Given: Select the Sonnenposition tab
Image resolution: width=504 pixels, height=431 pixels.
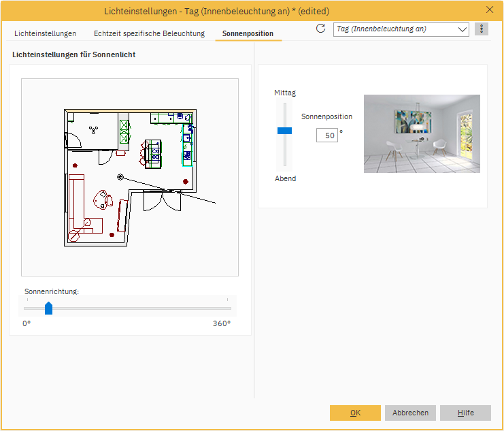Looking at the screenshot, I should click(x=248, y=33).
